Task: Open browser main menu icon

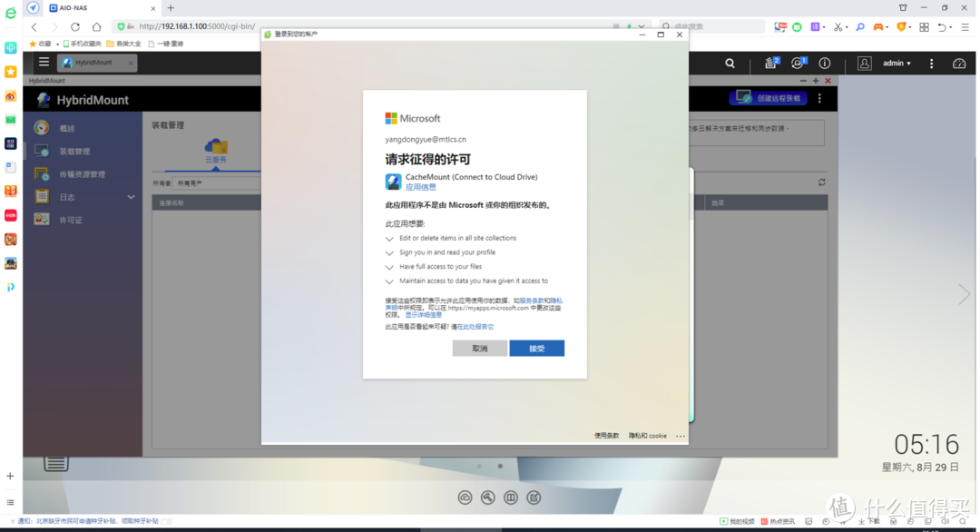Action: pyautogui.click(x=965, y=27)
